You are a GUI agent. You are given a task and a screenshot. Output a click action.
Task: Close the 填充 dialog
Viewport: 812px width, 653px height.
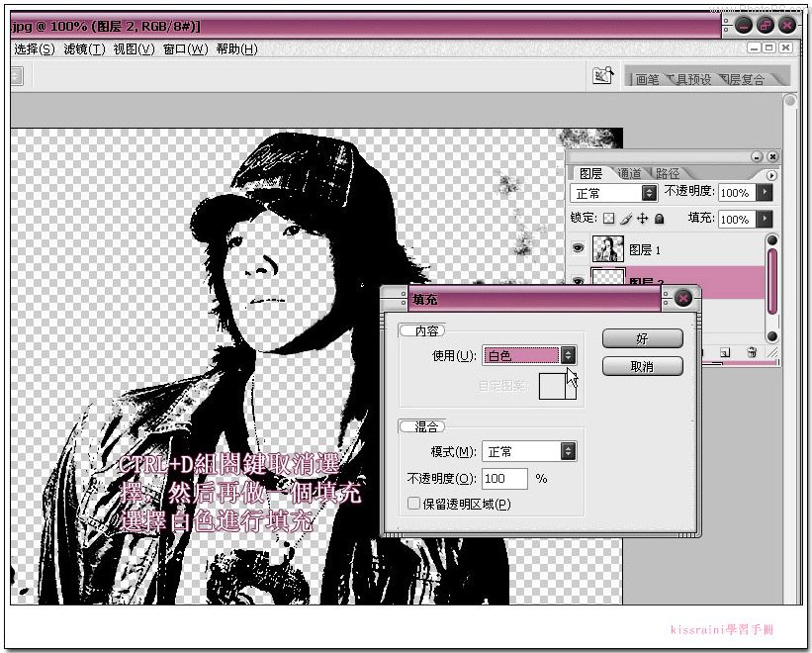click(x=683, y=298)
